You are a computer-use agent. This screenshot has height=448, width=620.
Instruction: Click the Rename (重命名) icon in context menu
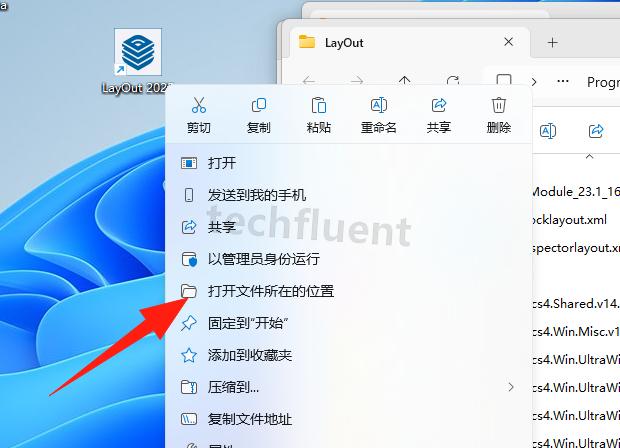coord(378,105)
